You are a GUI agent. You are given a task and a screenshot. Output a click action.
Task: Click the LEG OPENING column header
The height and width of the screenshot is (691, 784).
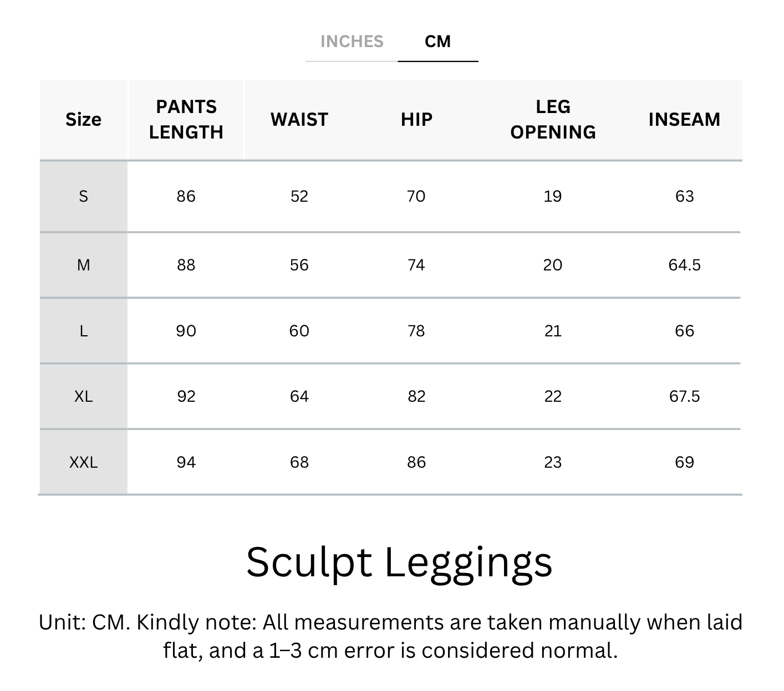point(553,120)
